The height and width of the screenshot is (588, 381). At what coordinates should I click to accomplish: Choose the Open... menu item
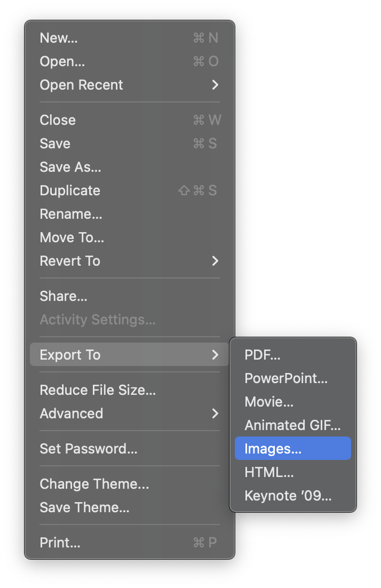tap(62, 61)
